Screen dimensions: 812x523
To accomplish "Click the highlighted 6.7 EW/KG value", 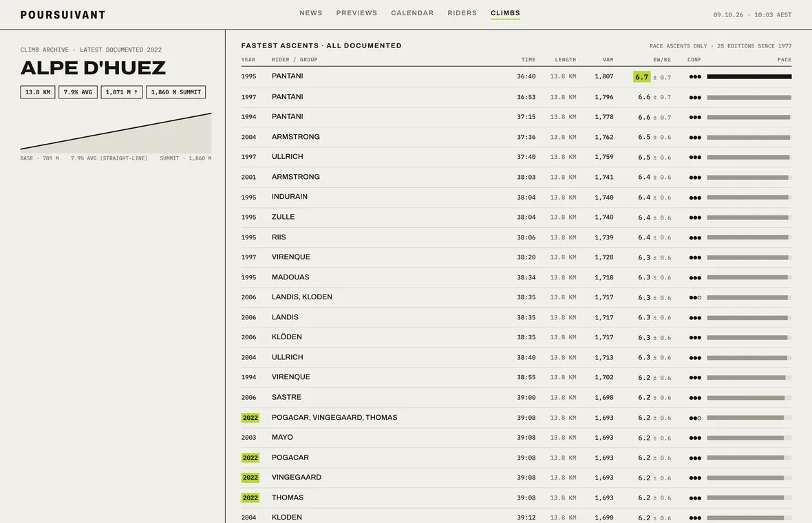I will coord(641,76).
